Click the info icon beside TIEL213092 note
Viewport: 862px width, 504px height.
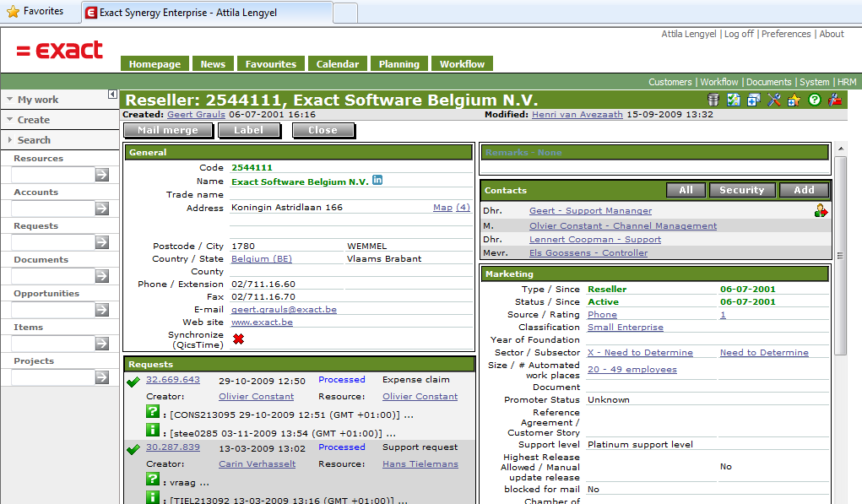point(153,497)
